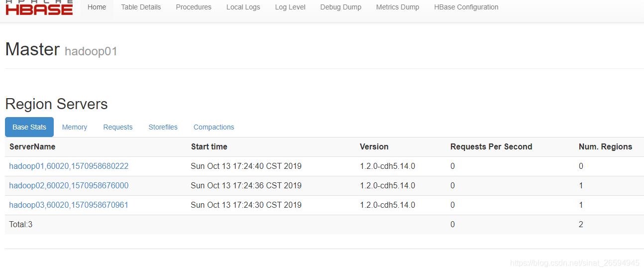Screen dimensions: 644x272
Task: Switch to the Requests tab
Action: 118,127
